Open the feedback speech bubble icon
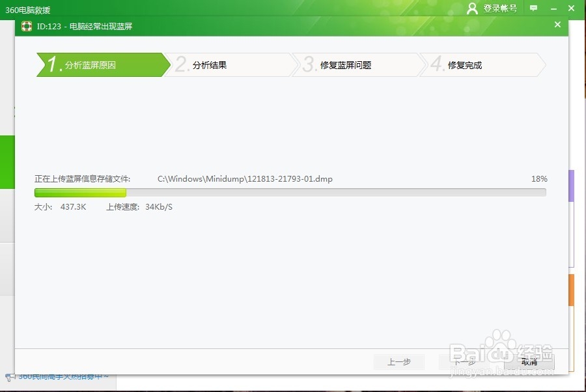Image resolution: width=586 pixels, height=392 pixels. pos(534,8)
